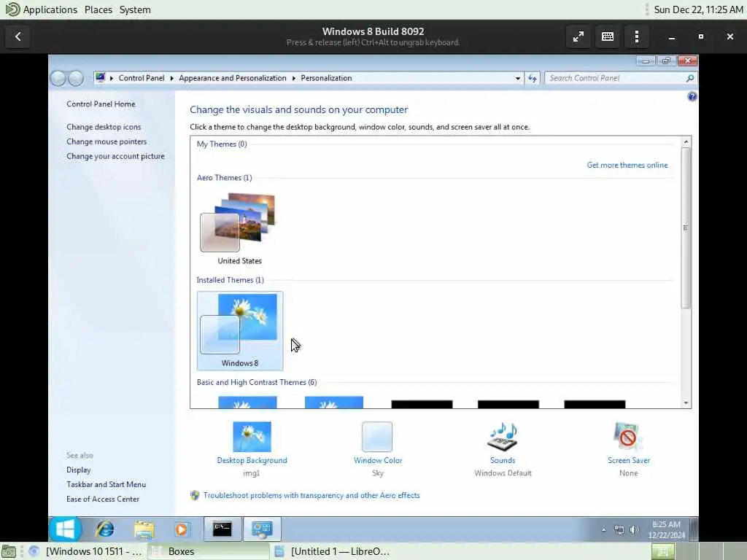
Task: Click the search magnifier icon
Action: (690, 78)
